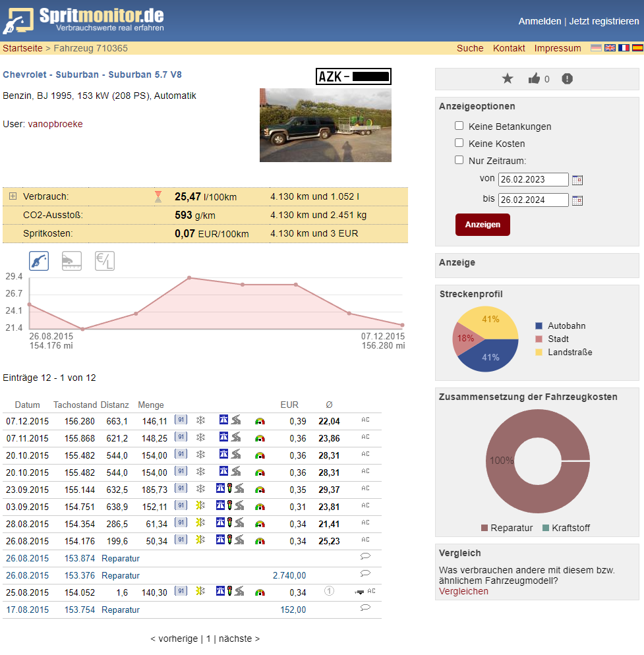Click Stadt red legend swatch
The image size is (644, 655).
[x=539, y=339]
